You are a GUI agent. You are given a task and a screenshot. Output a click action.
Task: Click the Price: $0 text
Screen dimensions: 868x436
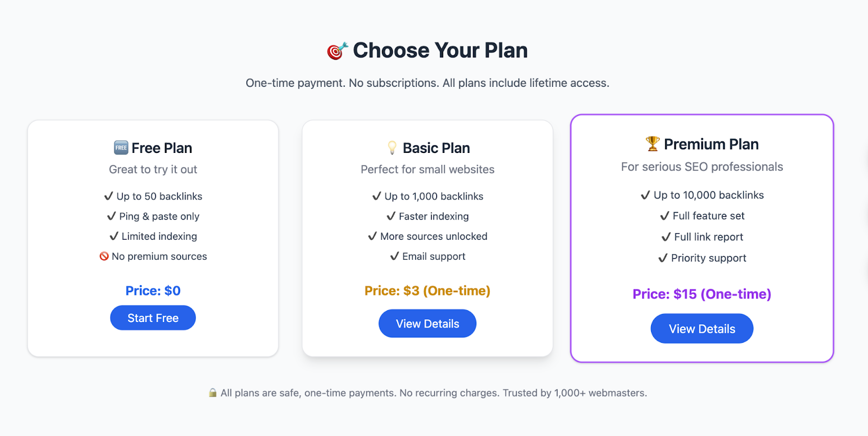click(x=153, y=291)
